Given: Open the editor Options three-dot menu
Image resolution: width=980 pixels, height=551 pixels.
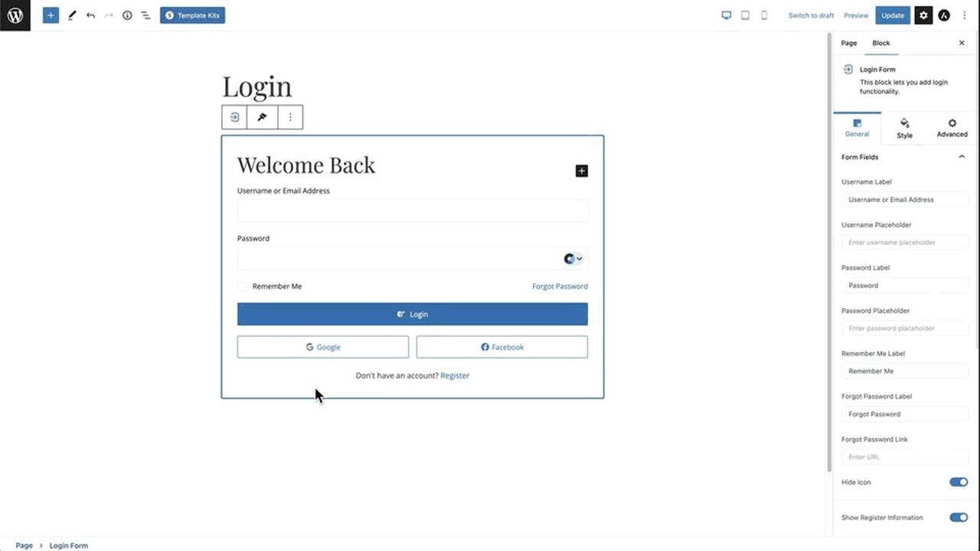Looking at the screenshot, I should [964, 15].
